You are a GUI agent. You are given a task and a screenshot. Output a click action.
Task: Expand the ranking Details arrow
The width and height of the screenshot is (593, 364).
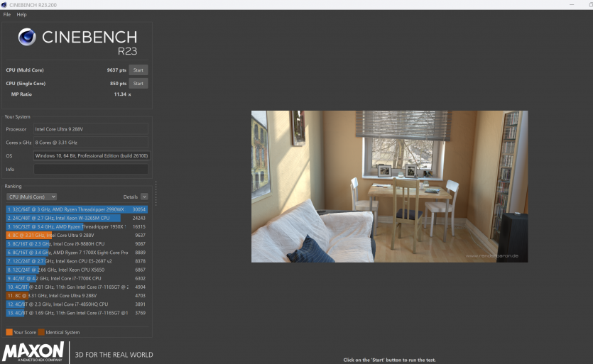[144, 197]
